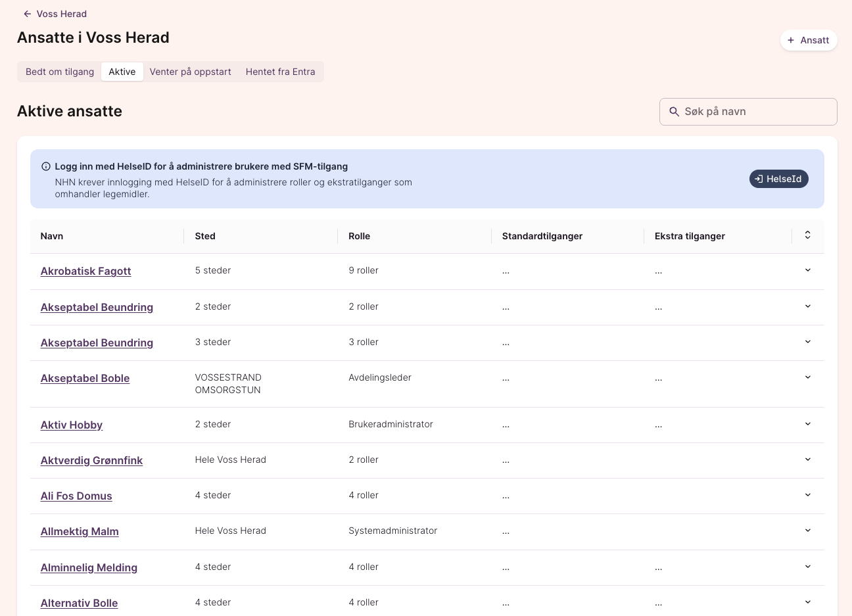Click the back arrow to Voss Herad
This screenshot has width=852, height=616.
[28, 14]
